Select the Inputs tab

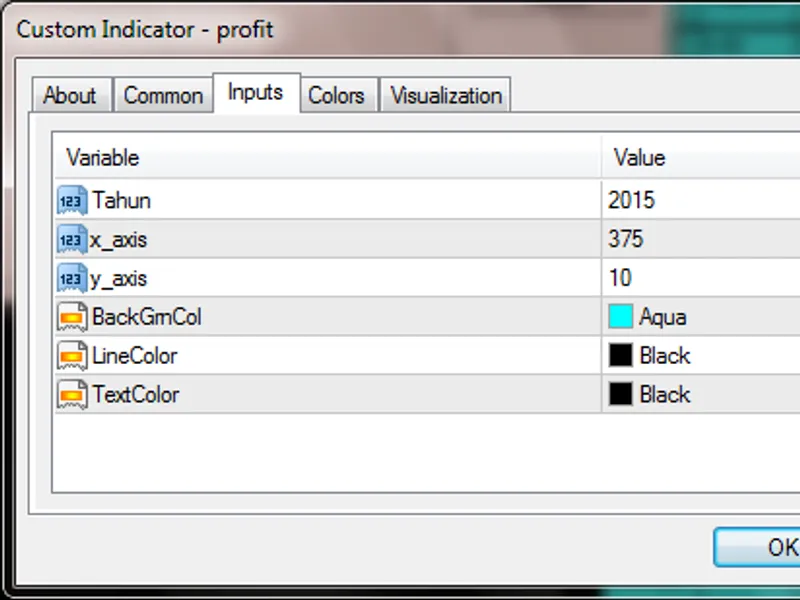pos(256,93)
